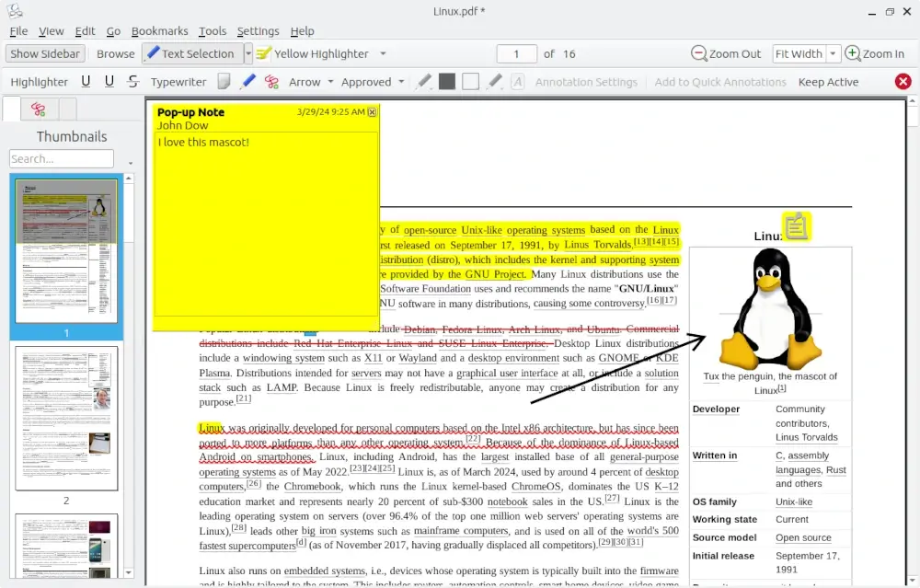Pick the dark gray annotation color swatch

point(447,82)
